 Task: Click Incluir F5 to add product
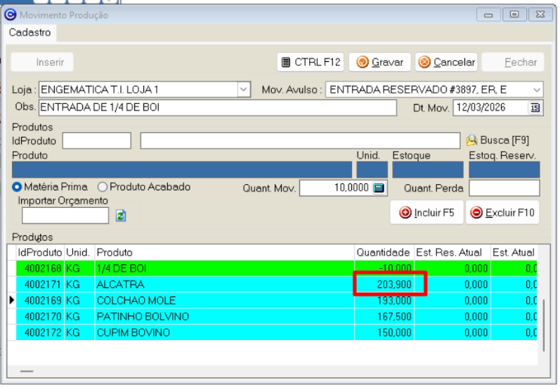427,212
